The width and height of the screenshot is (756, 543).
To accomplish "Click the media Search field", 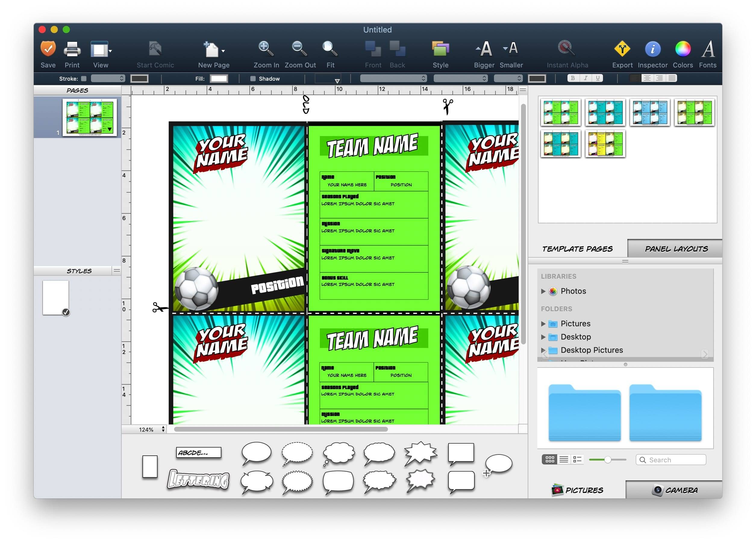I will [675, 460].
